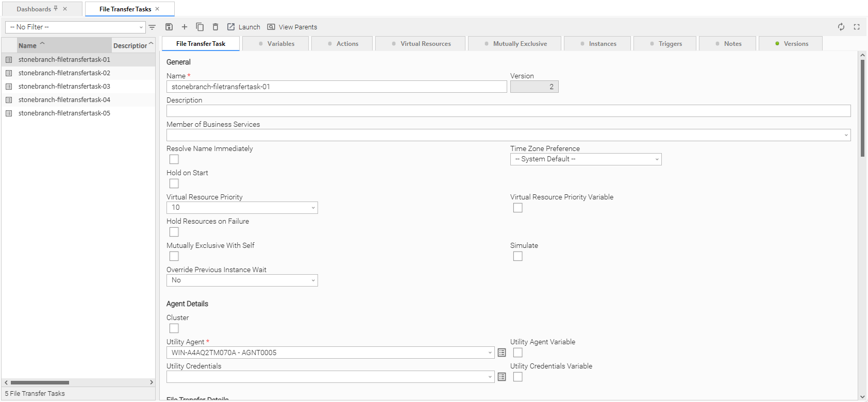Viewport: 868px width, 402px height.
Task: Enable Resolve Name Immediately checkbox
Action: click(x=174, y=159)
